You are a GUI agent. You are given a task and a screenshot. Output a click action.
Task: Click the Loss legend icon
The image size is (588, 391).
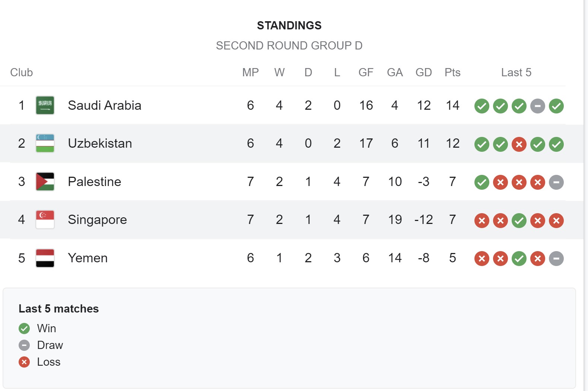coord(24,362)
